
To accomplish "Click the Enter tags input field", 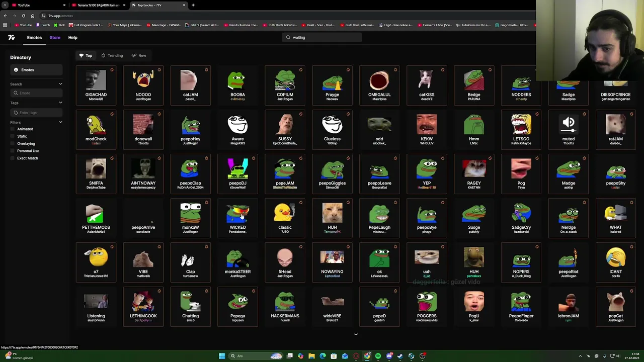I will [x=36, y=113].
